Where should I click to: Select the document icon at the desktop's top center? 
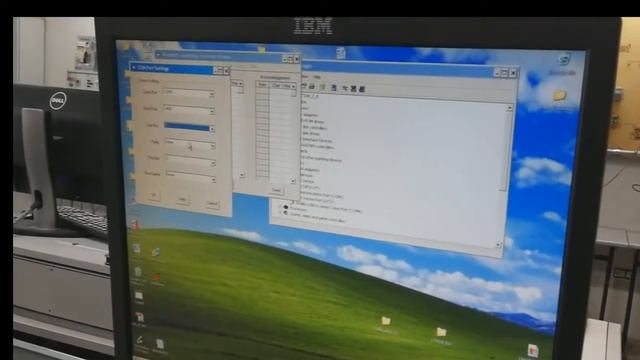[x=341, y=53]
